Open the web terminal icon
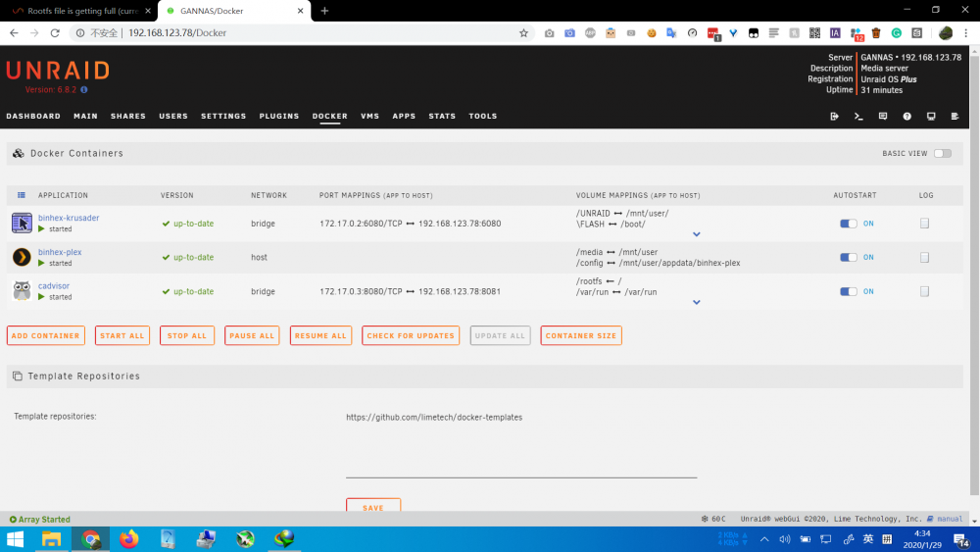Image resolution: width=980 pixels, height=552 pixels. tap(858, 117)
